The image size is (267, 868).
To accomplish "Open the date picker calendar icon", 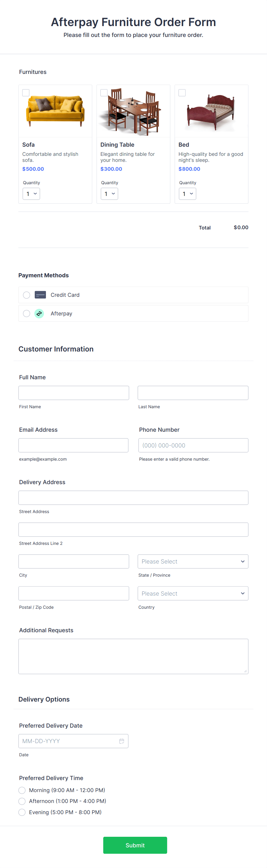I will coord(122,741).
